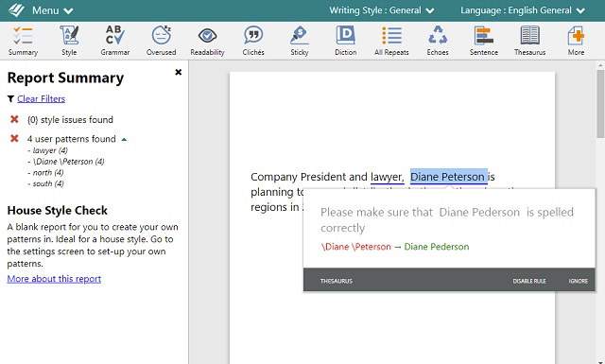Screen dimensions: 605x364
Task: Click the document vertical scrollbar thumb
Action: 600,104
